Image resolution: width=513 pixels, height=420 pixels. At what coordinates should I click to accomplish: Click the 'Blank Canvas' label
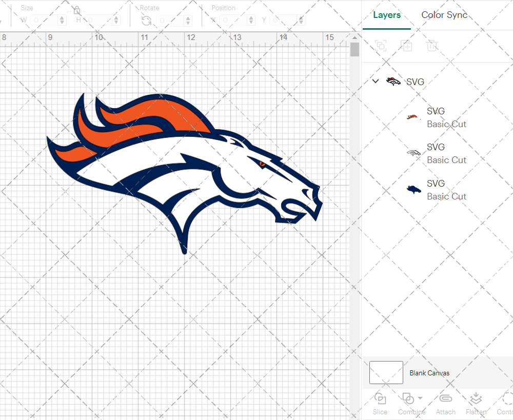[429, 373]
